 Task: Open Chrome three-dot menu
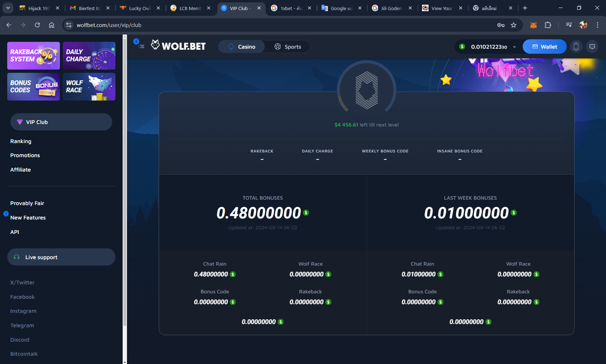[x=597, y=25]
